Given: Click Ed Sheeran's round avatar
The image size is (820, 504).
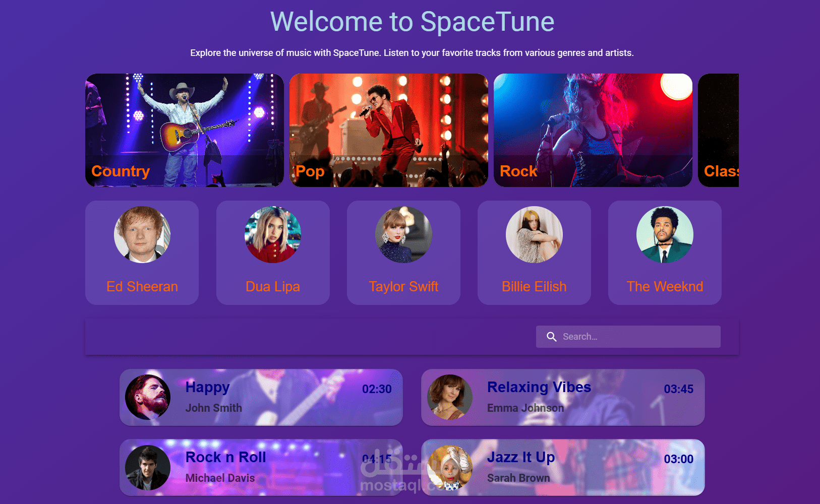Looking at the screenshot, I should click(x=142, y=234).
